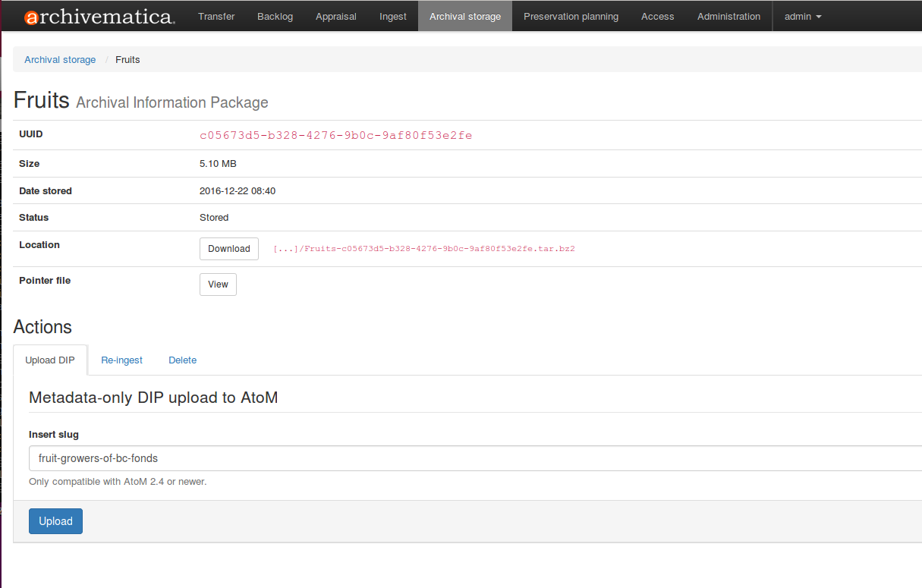Download the Fruits AIP package

tap(228, 249)
